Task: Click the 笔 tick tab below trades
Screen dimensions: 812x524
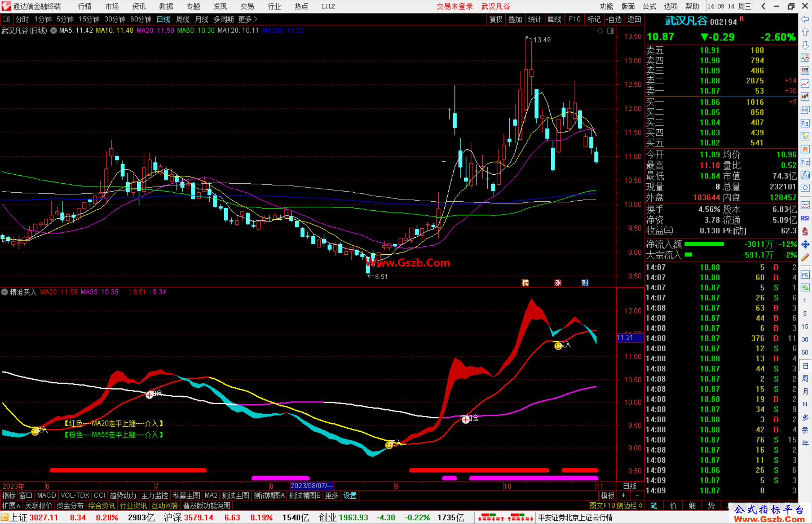Action: click(x=654, y=506)
